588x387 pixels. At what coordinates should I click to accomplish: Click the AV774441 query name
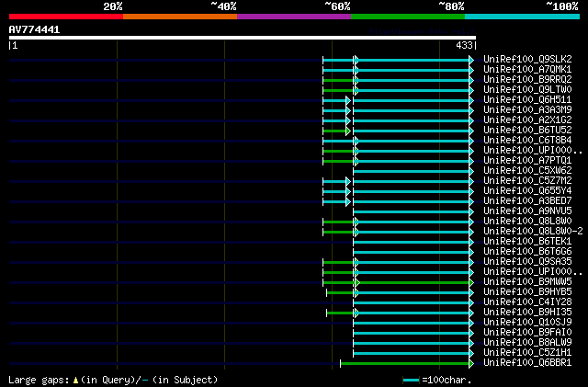(x=34, y=29)
